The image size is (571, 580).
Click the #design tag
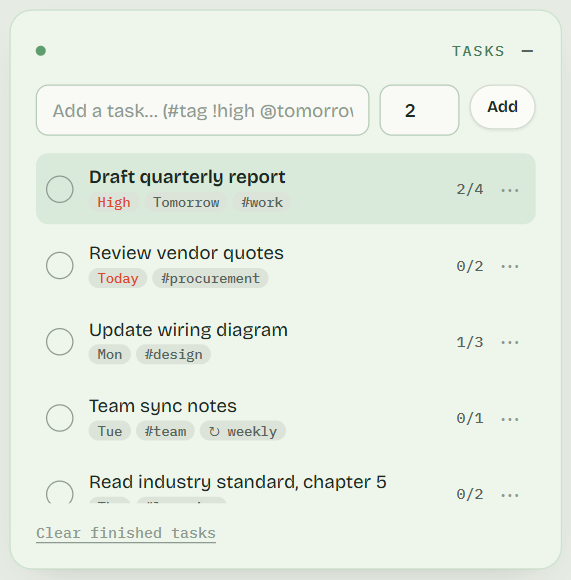pyautogui.click(x=173, y=354)
